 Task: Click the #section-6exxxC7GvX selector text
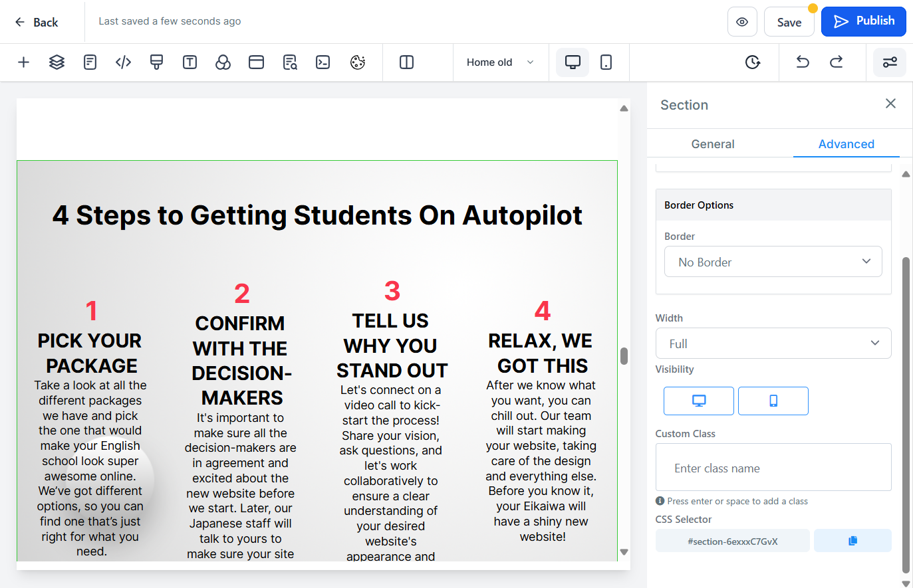[x=733, y=541]
